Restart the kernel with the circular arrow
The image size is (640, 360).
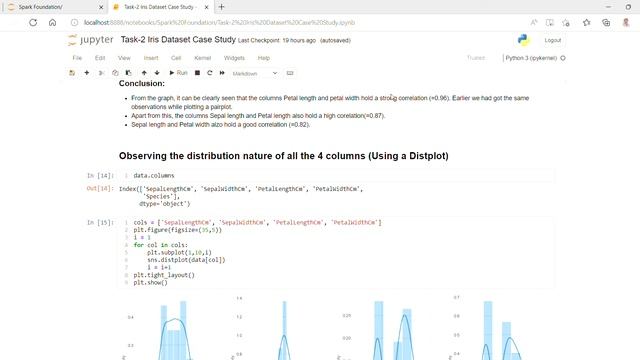click(x=210, y=73)
